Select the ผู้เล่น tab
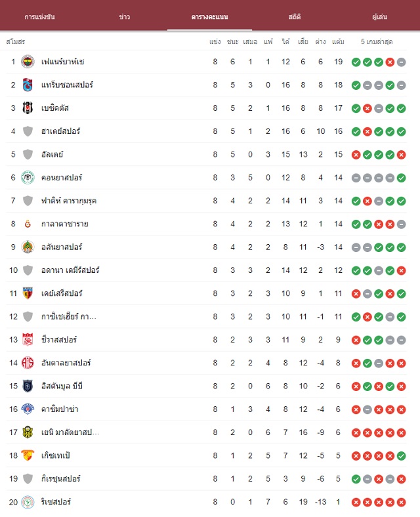This screenshot has width=420, height=517. point(379,17)
